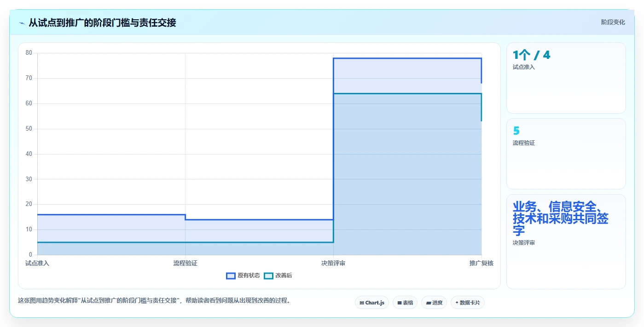Click the 1个 / 4 card value
This screenshot has height=327, width=644.
(532, 55)
